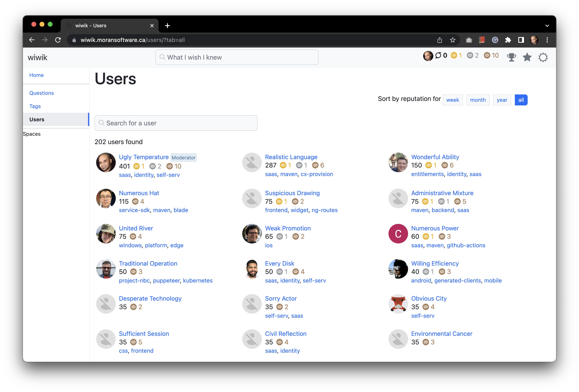Viewport: 579px width, 392px height.
Task: Open the trophy badges icon
Action: tap(511, 57)
